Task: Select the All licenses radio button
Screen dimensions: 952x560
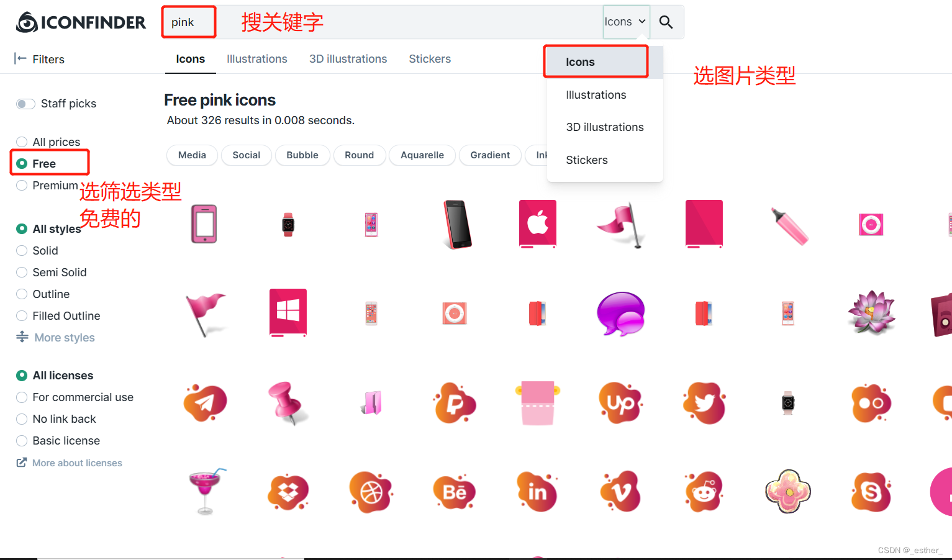Action: point(22,376)
